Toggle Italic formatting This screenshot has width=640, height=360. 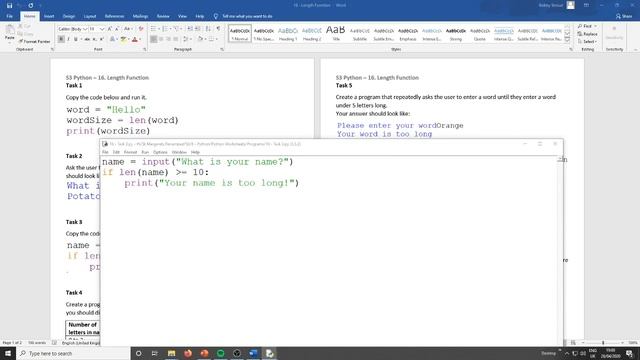coord(68,39)
